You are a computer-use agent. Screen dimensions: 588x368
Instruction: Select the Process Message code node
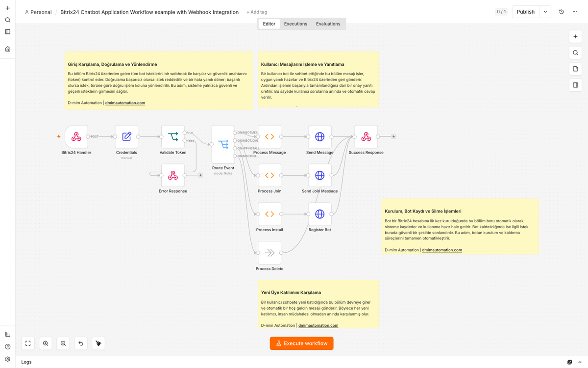coord(269,137)
